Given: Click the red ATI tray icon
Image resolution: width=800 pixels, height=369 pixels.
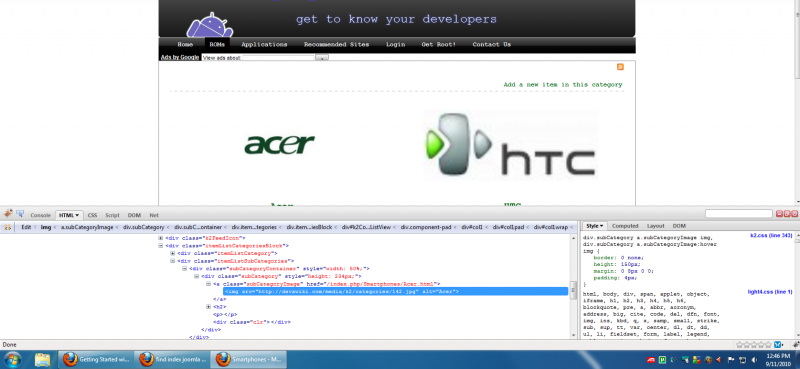Looking at the screenshot, I should (x=651, y=360).
